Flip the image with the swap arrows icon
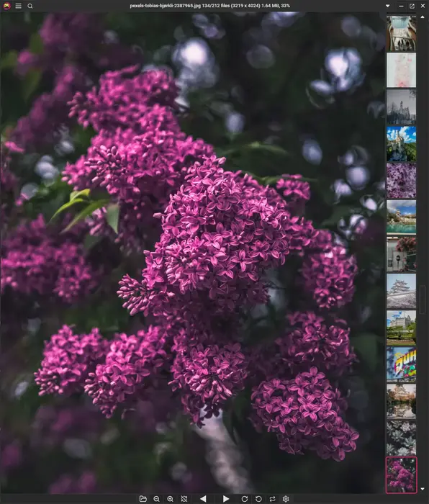Screen dimensions: 429x504 pos(272,498)
